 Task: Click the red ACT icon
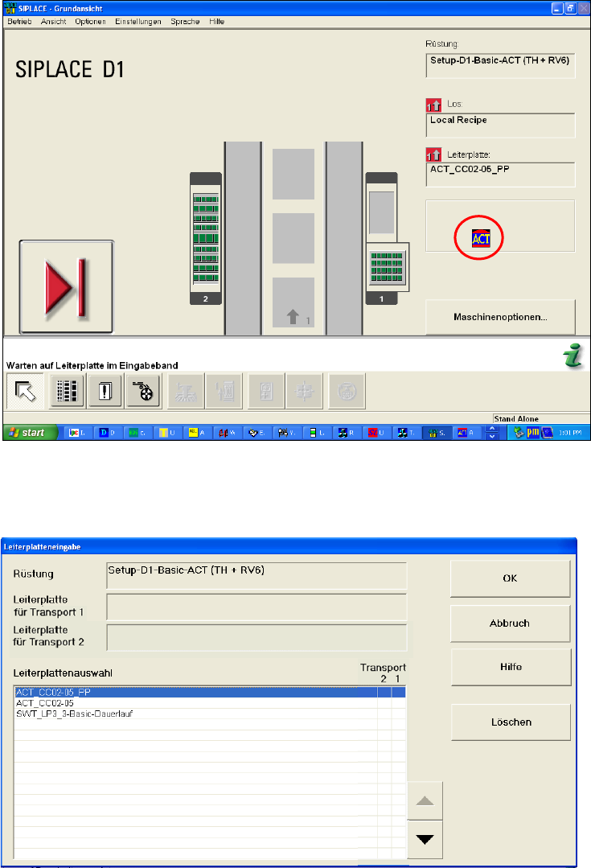[481, 238]
